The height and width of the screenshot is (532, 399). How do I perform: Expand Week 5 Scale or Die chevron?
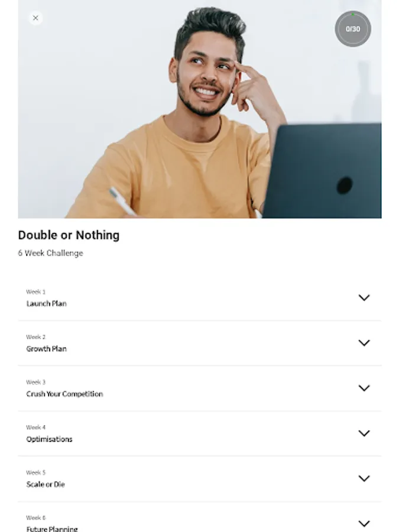click(x=364, y=478)
